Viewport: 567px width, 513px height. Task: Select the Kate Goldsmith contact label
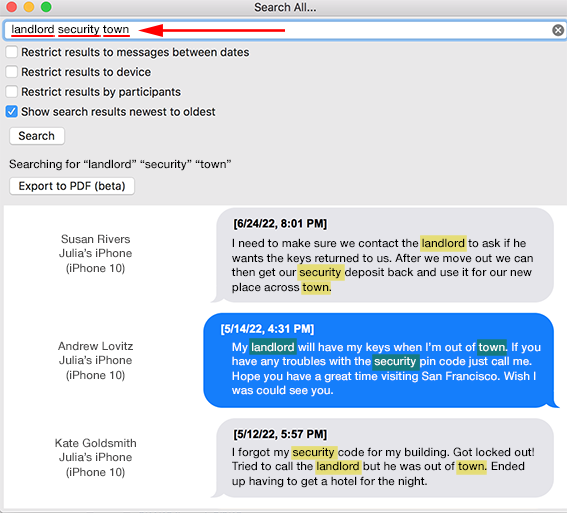pos(95,443)
